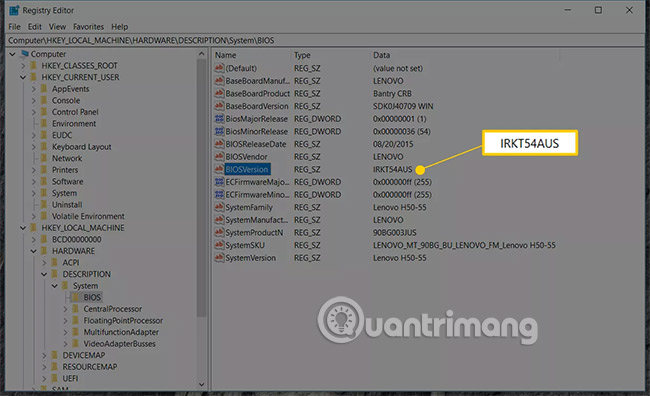The height and width of the screenshot is (396, 650).
Task: Maximize the Registry Editor window
Action: point(598,10)
